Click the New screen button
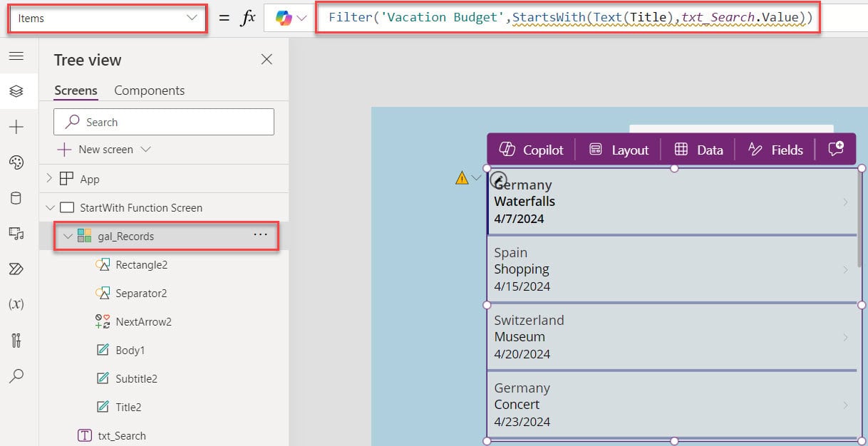 105,150
